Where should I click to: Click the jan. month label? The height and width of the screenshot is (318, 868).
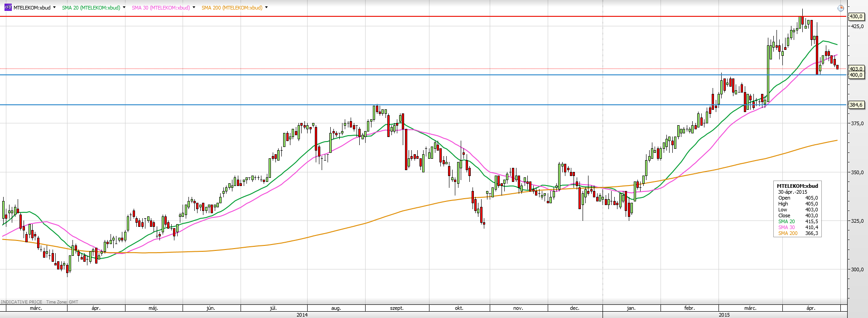[631, 308]
